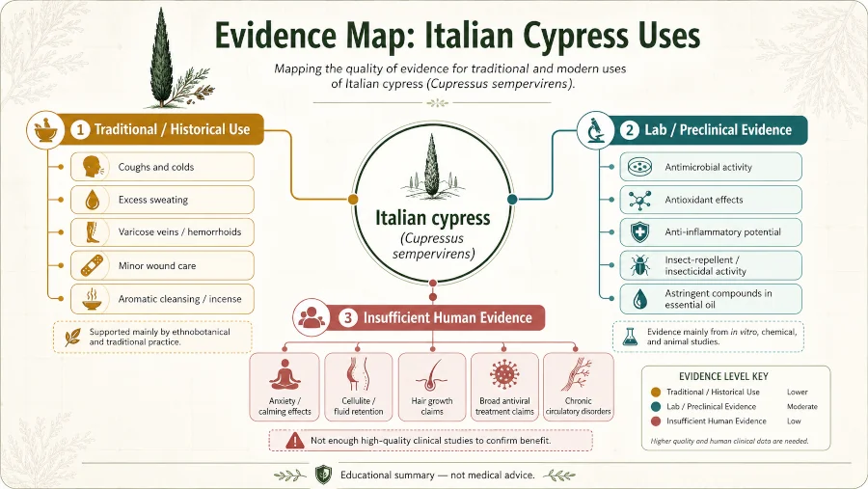The height and width of the screenshot is (489, 868).
Task: Click the Minor wound care item
Action: pyautogui.click(x=162, y=265)
